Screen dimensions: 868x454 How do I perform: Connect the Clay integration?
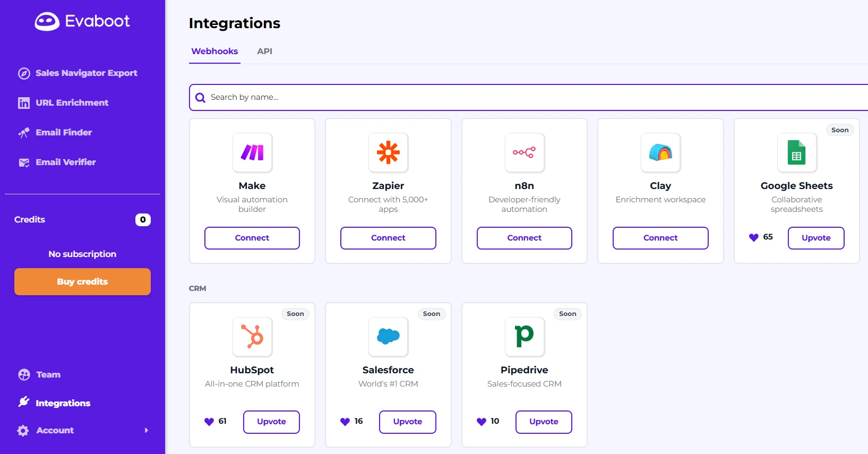pyautogui.click(x=660, y=238)
